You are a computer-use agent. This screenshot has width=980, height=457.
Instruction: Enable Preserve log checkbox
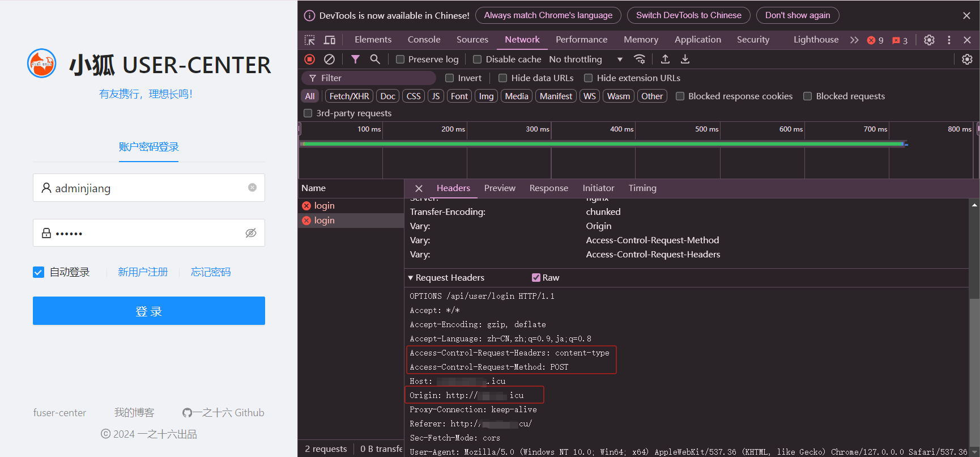[x=400, y=59]
